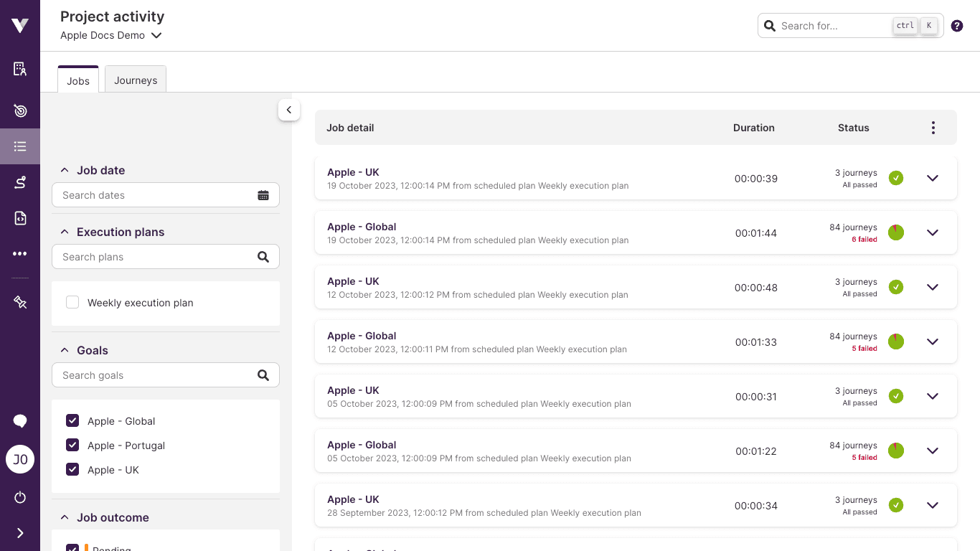Uncheck the Apple - Portugal goal
This screenshot has height=551, width=980.
pyautogui.click(x=72, y=445)
